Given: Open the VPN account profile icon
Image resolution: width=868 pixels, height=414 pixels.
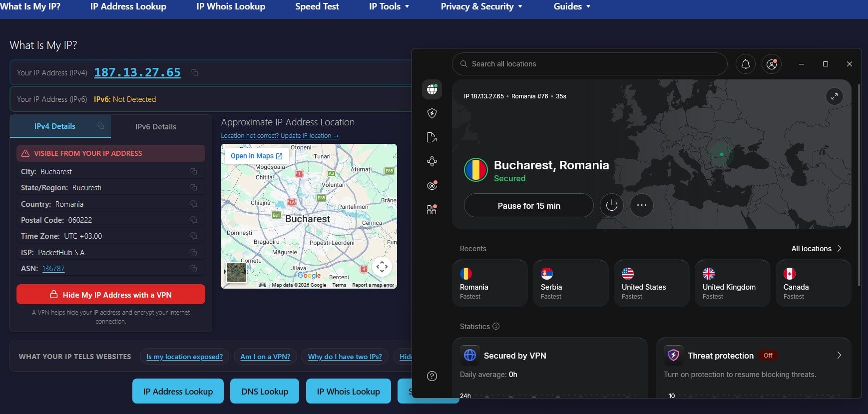Looking at the screenshot, I should point(772,64).
